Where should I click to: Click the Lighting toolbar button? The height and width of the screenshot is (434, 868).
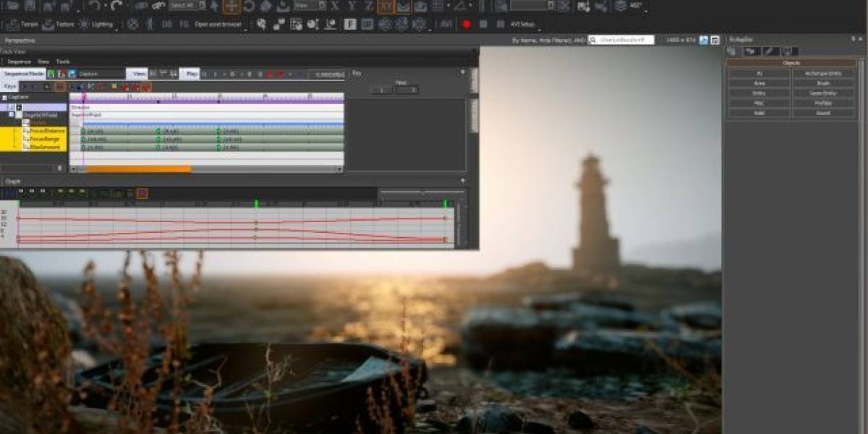(96, 25)
